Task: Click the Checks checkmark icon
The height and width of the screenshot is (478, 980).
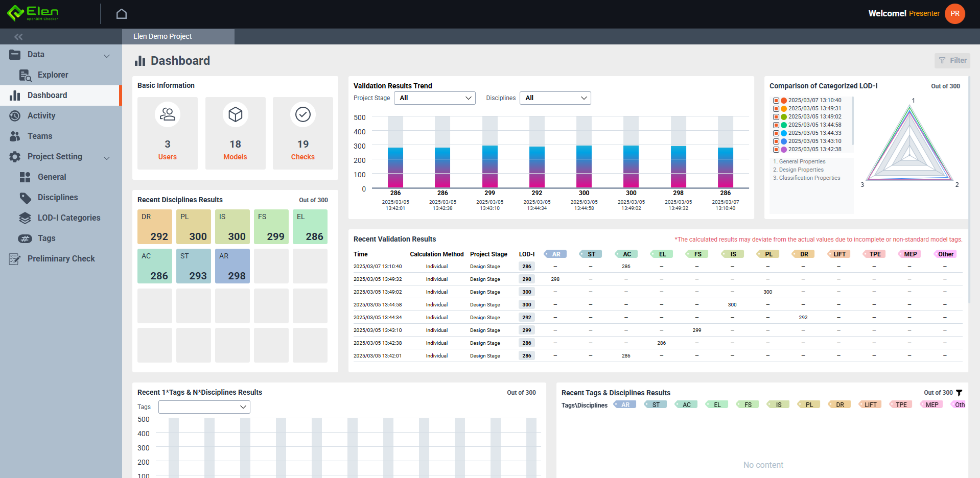Action: [303, 114]
